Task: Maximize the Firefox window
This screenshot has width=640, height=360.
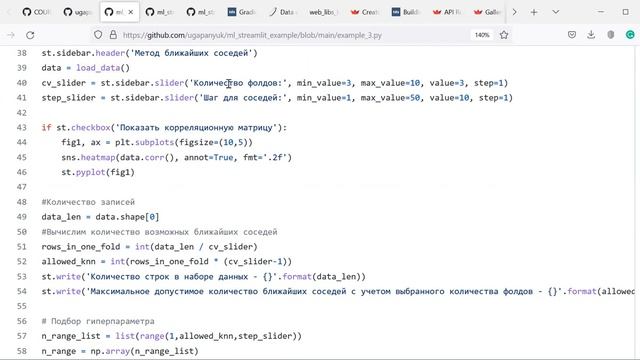Action: click(x=626, y=12)
